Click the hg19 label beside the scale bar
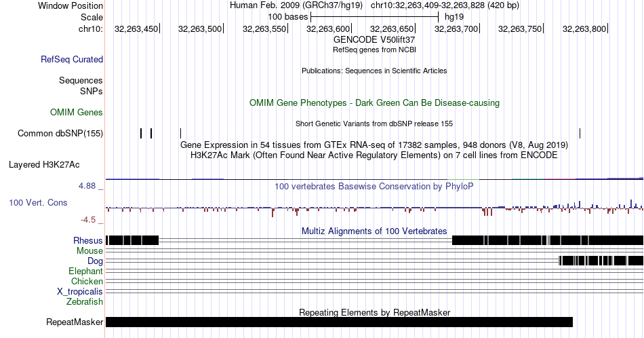Screen dimensions: 644x338 pyautogui.click(x=454, y=17)
